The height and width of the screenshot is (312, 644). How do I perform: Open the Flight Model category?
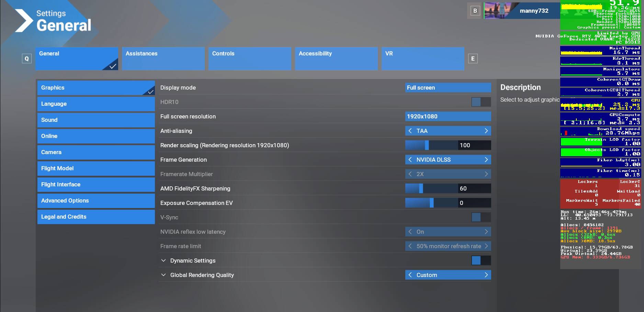[x=96, y=169]
